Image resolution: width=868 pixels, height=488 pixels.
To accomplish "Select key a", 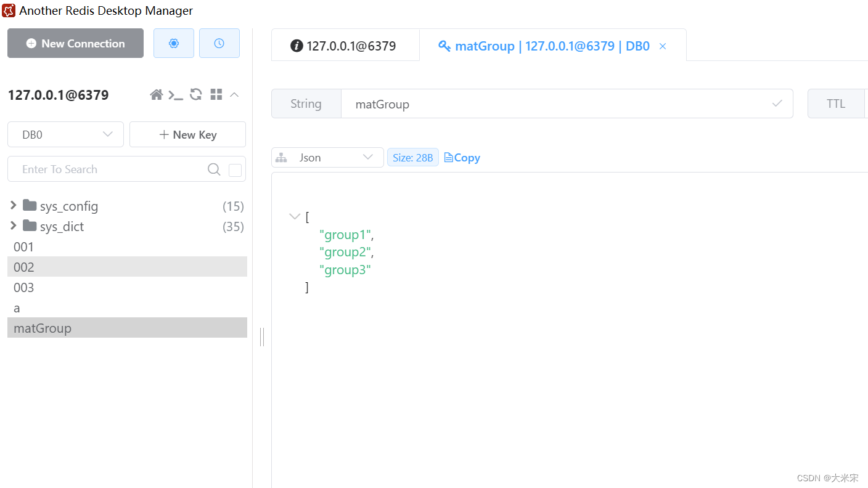I will pos(127,307).
